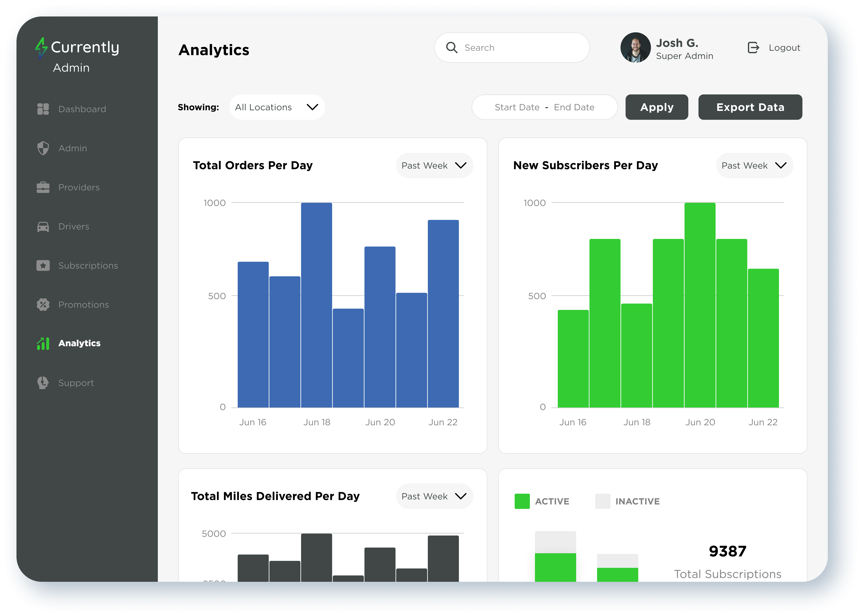This screenshot has width=862, height=616.
Task: Click New Subscribers dropdown chevron
Action: (781, 165)
